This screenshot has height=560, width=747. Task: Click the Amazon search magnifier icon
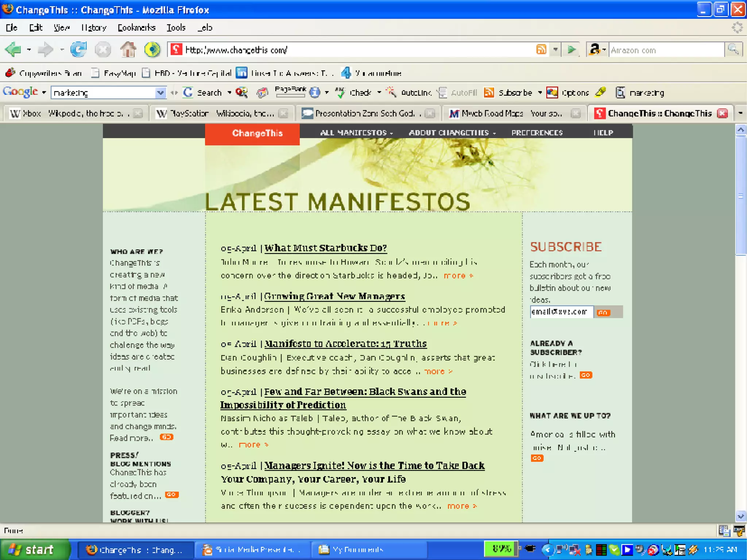[733, 49]
